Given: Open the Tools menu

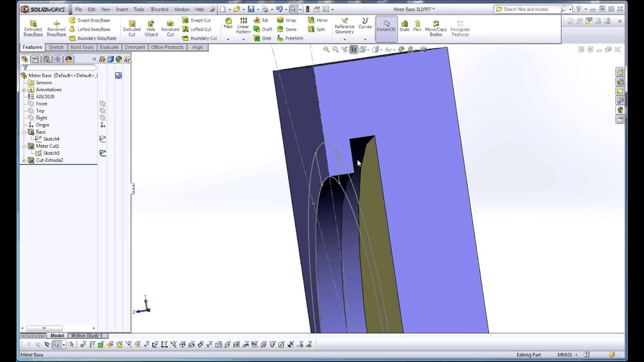Looking at the screenshot, I should tap(139, 9).
